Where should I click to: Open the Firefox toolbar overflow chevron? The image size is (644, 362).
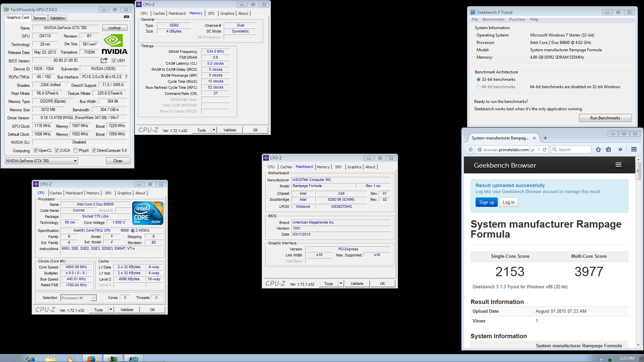coord(620,149)
